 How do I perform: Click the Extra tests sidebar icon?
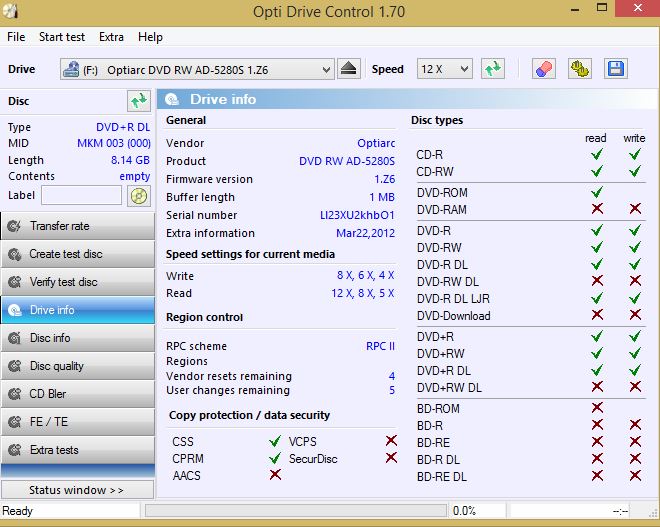pos(14,450)
